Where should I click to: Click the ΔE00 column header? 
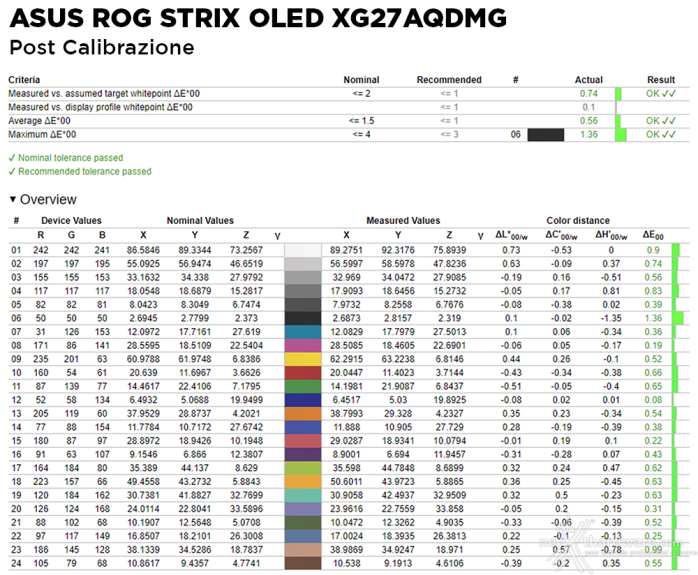653,235
